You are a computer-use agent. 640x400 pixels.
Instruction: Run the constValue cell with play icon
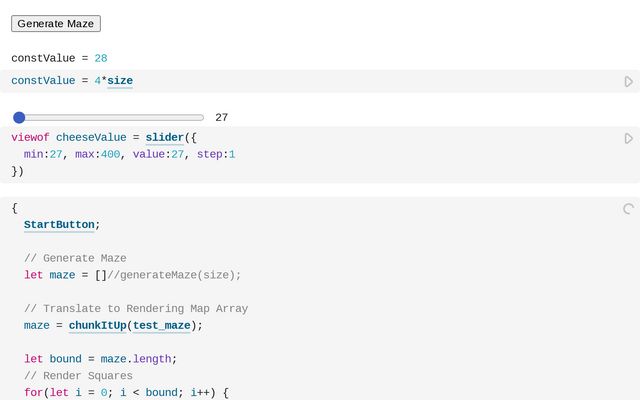click(628, 81)
